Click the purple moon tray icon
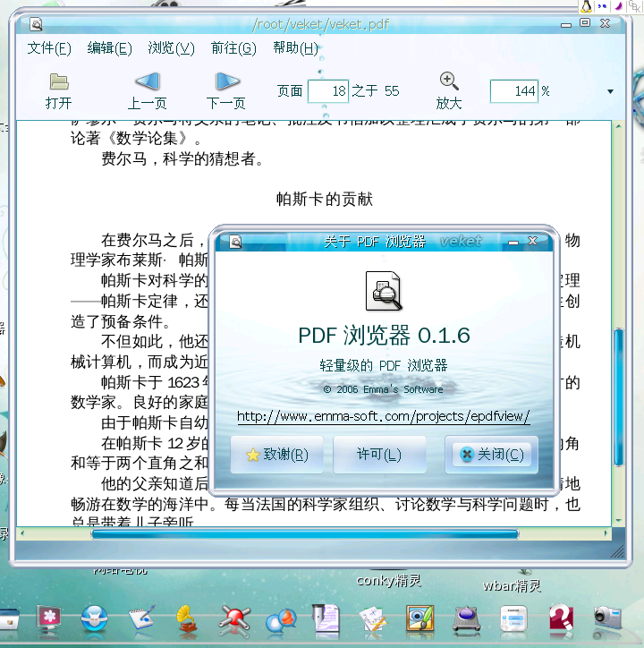This screenshot has height=648, width=644. pos(618,6)
